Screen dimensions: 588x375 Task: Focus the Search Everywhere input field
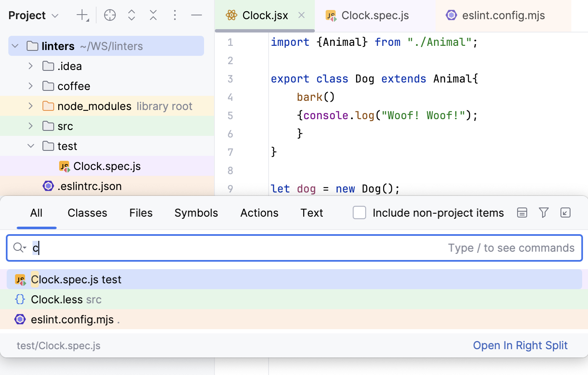[294, 248]
